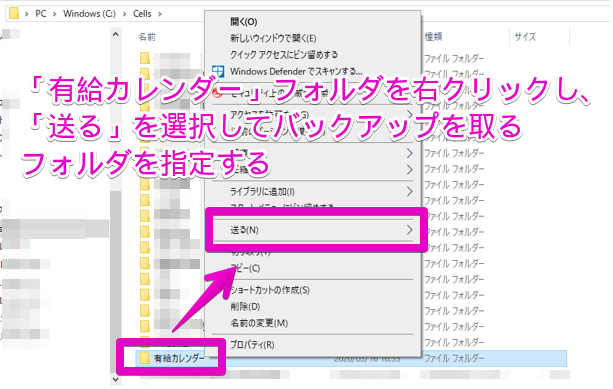
Task: Sort by the 種類 column header
Action: click(433, 37)
